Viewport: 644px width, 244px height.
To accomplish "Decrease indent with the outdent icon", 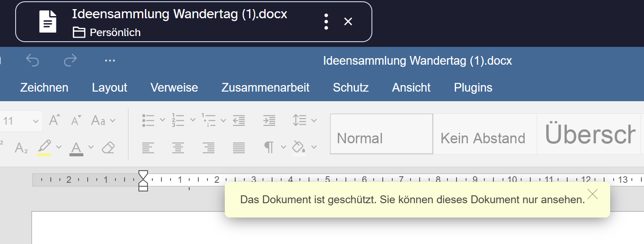I will point(239,120).
